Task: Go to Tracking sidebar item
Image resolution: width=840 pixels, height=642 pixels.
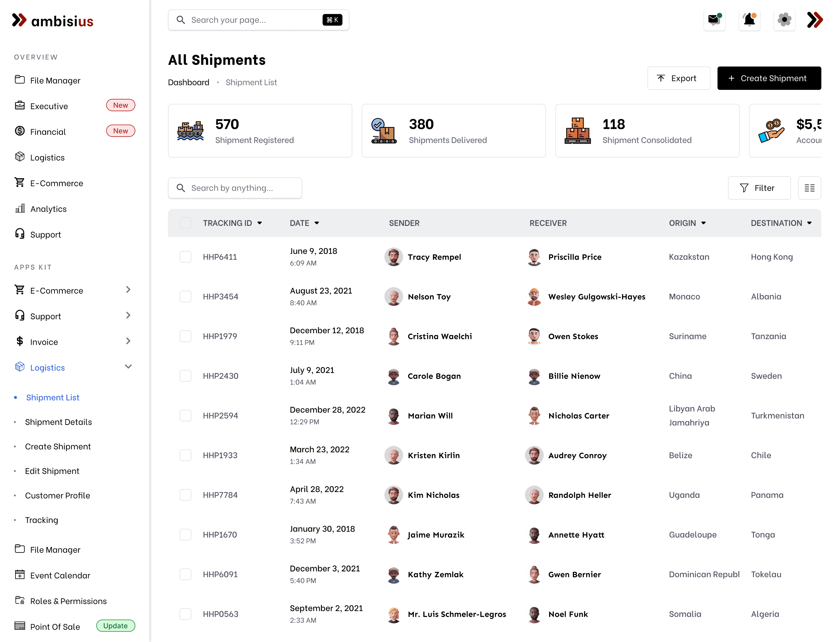Action: pos(42,520)
